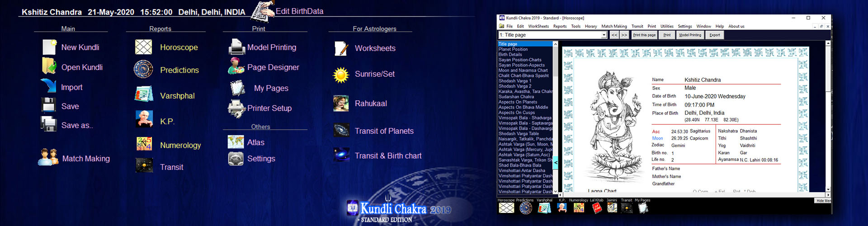
Task: Click My Pages icon in bottom bar
Action: (643, 207)
